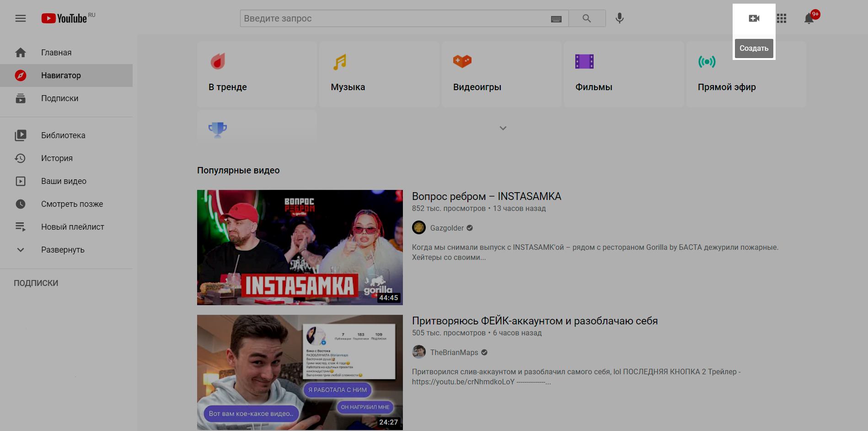Open the Музыка category card
Viewport: 868px width, 431px height.
coord(379,74)
